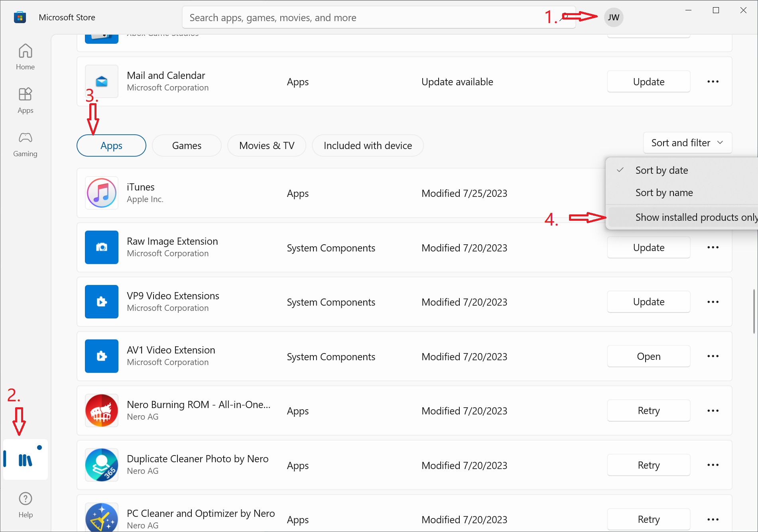
Task: Click iTunes Modified 7/25/2023 date
Action: [x=465, y=193]
